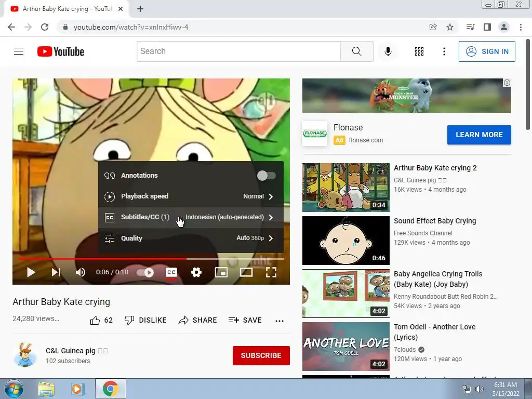Seek within the red video progress bar
532x399 pixels.
tap(102, 259)
